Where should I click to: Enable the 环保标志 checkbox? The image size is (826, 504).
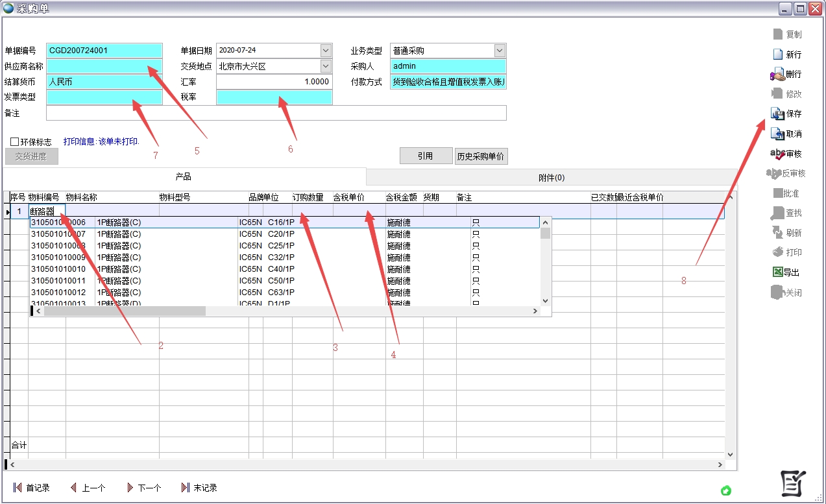click(15, 142)
